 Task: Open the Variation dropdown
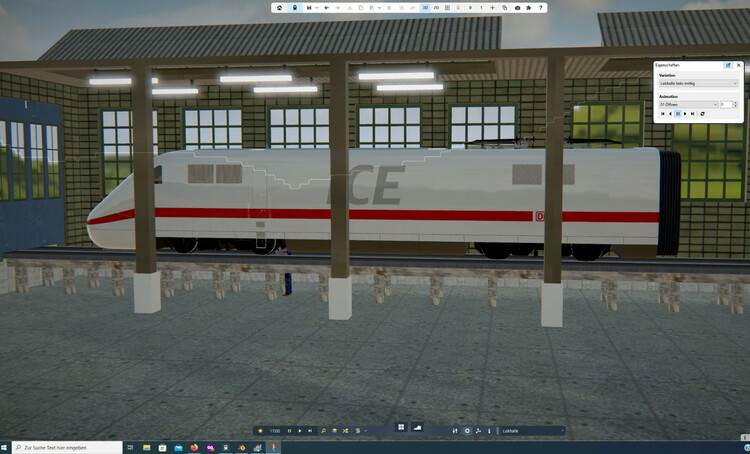tap(698, 83)
